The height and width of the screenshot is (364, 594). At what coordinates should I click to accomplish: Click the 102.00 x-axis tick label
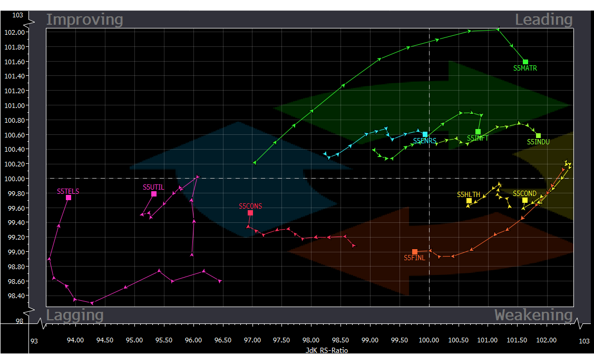point(546,340)
